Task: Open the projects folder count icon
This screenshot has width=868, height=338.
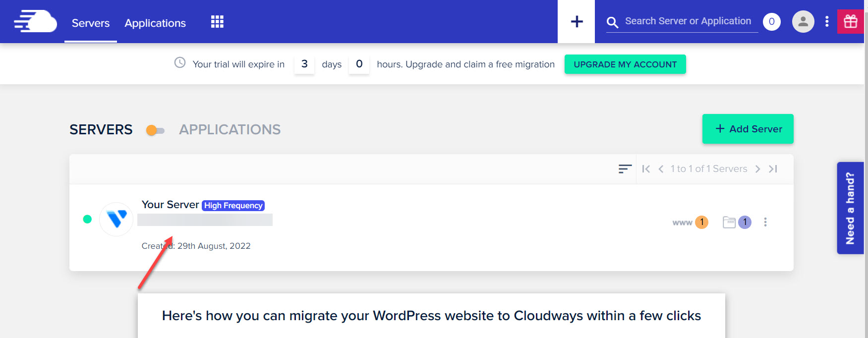Action: [737, 222]
